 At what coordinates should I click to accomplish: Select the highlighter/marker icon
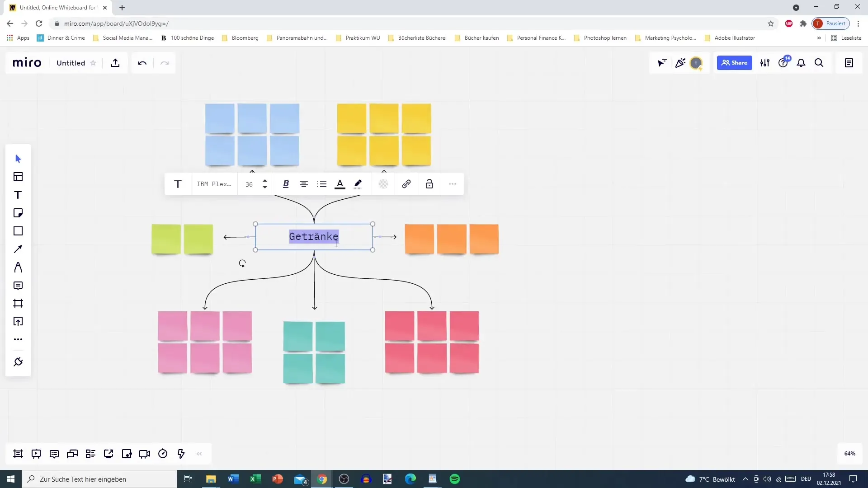358,183
